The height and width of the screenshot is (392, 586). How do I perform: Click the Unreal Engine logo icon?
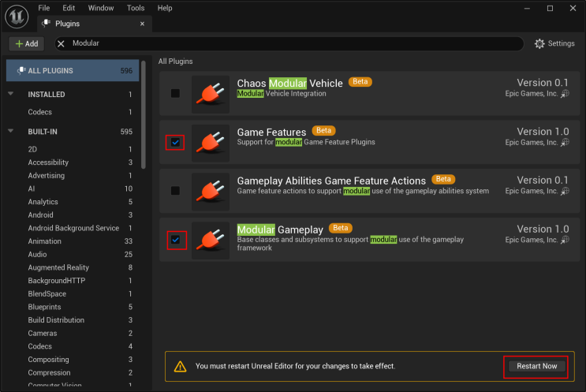[x=17, y=17]
